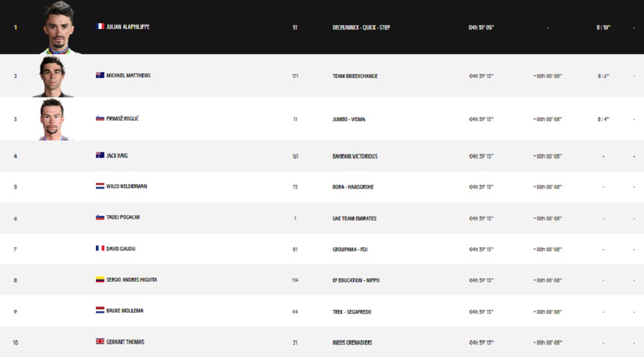Click the Australian flag beside Michael Matthews
Image resolution: width=644 pixels, height=357 pixels.
(100, 75)
